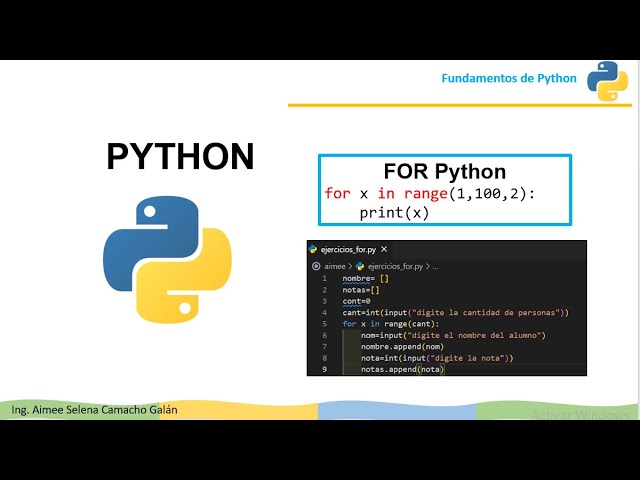Click code line 'notas.append(nota)'
Viewport: 640px width, 480px height.
402,369
